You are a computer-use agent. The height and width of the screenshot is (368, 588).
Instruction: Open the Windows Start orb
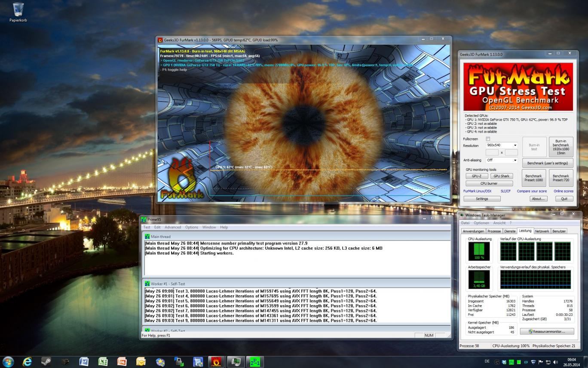8,362
